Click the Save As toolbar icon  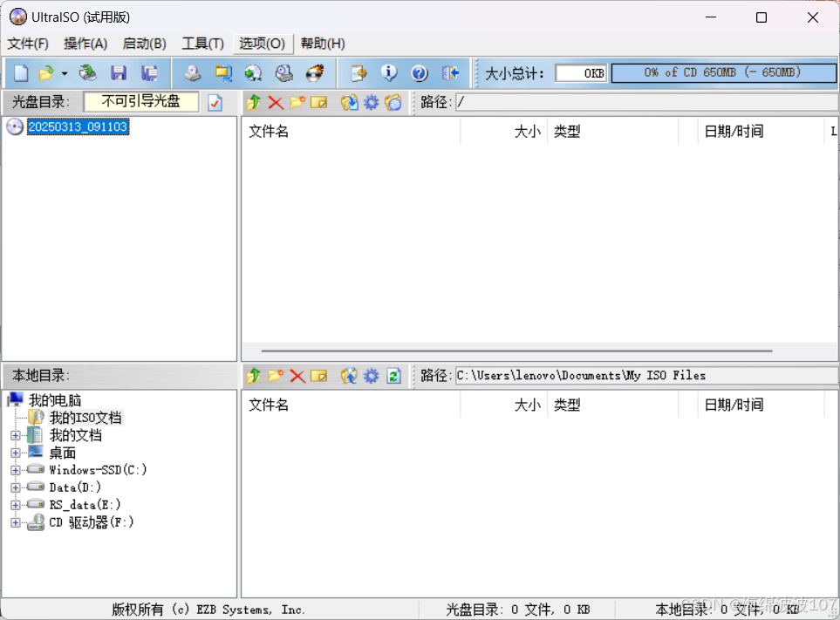[x=149, y=73]
